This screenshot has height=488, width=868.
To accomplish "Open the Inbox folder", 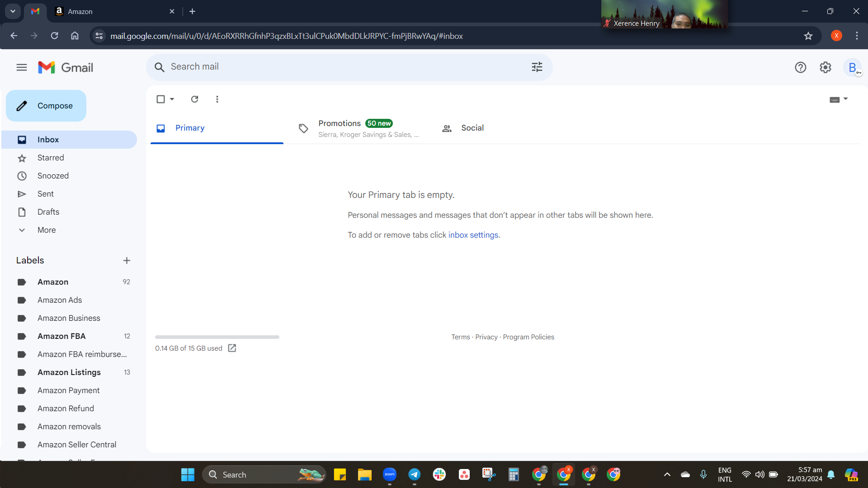I will 69,140.
